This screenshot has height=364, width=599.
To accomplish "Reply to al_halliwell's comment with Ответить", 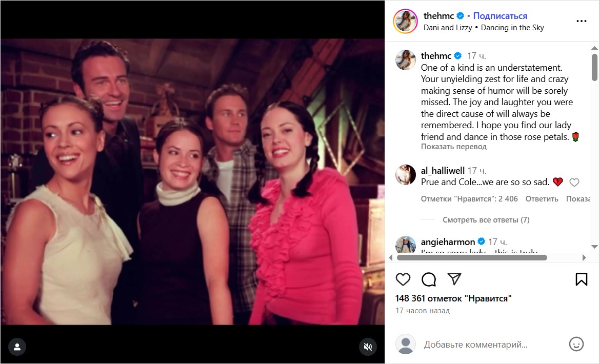I will [x=542, y=199].
